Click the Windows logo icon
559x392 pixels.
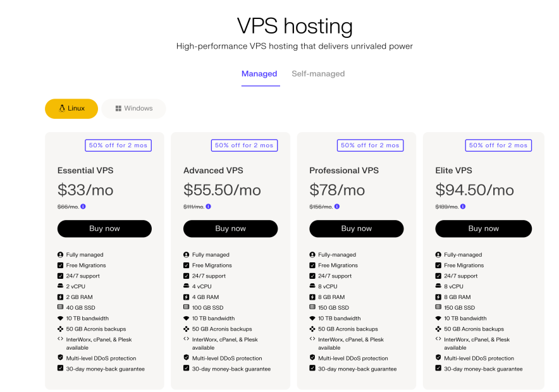[118, 109]
